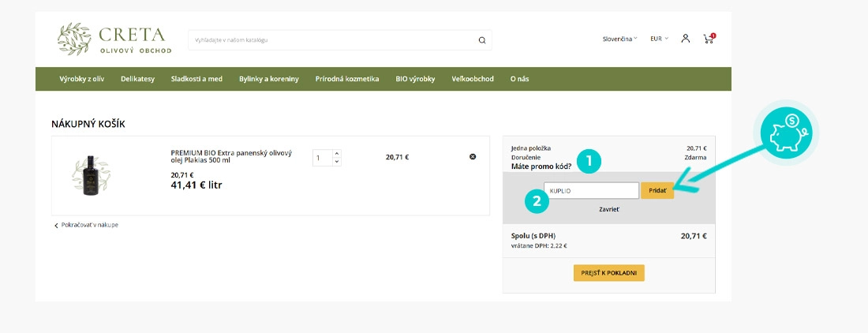Click the Prejsť k pokladni button

pyautogui.click(x=609, y=273)
